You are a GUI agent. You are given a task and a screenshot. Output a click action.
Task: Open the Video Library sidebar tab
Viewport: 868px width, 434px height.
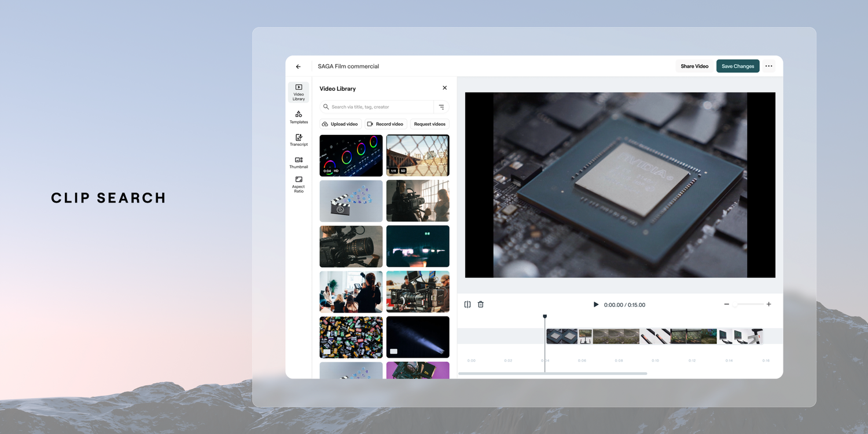coord(299,93)
